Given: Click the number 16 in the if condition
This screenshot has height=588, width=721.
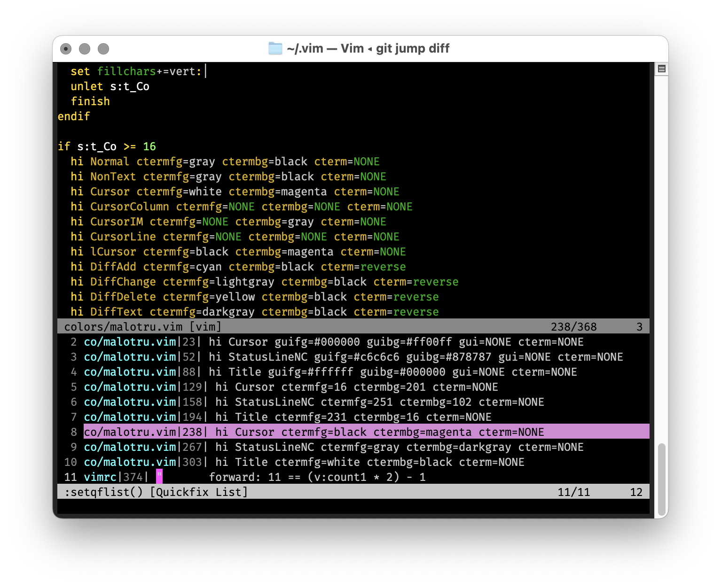Looking at the screenshot, I should [149, 147].
